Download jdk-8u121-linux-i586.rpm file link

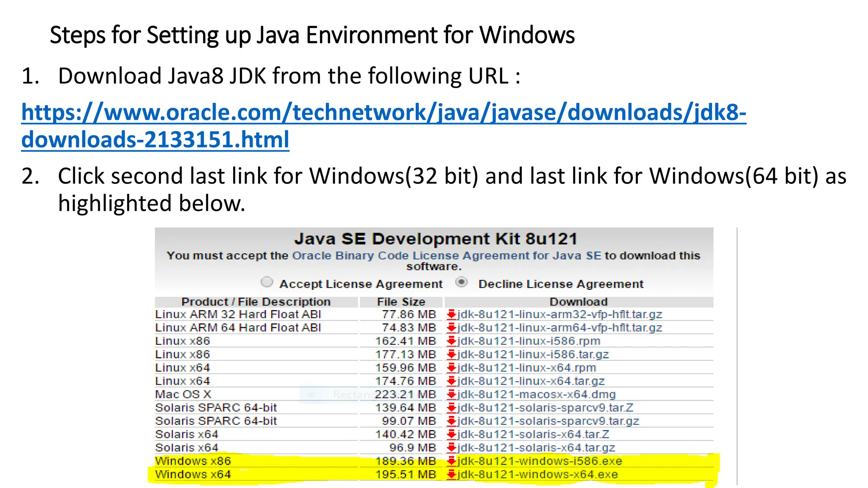tap(529, 341)
